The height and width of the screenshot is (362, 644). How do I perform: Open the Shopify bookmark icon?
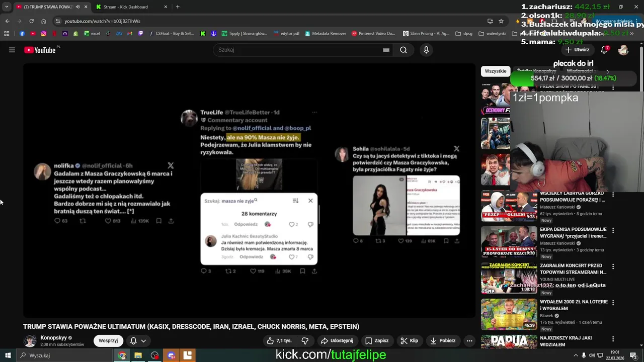tap(75, 34)
